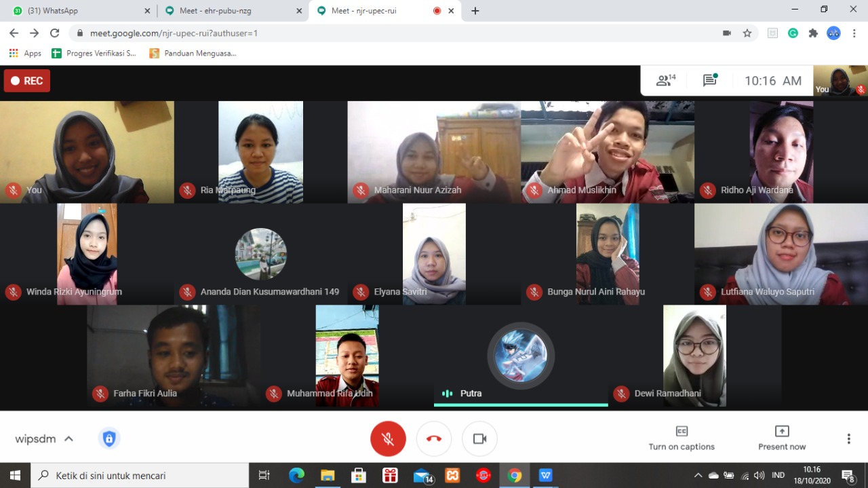
Task: Open the Chrome extensions puzzle icon
Action: (x=813, y=33)
